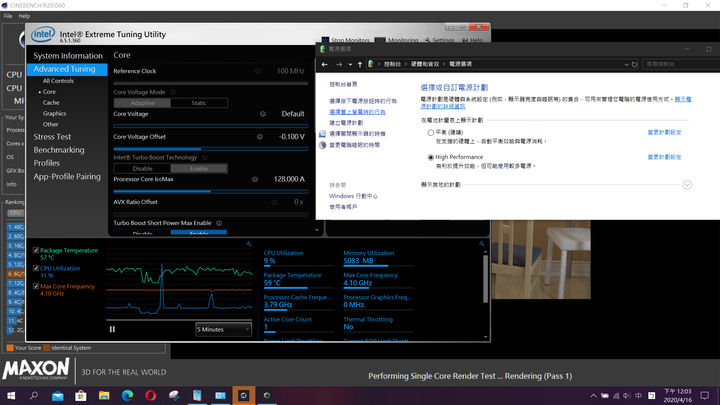720x405 pixels.
Task: Open 建立電源計劃 link in the sidebar
Action: pyautogui.click(x=346, y=123)
